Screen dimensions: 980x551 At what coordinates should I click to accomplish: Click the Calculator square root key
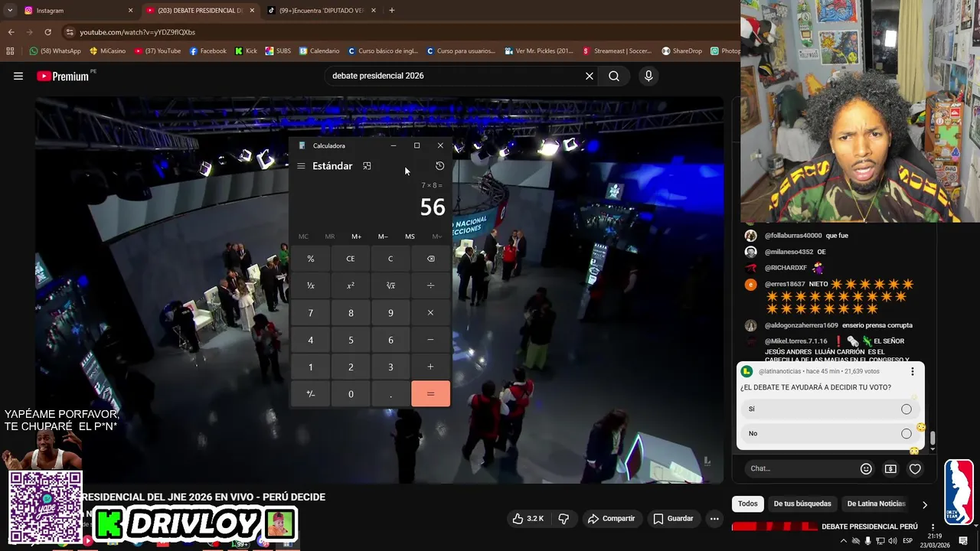[x=390, y=285]
